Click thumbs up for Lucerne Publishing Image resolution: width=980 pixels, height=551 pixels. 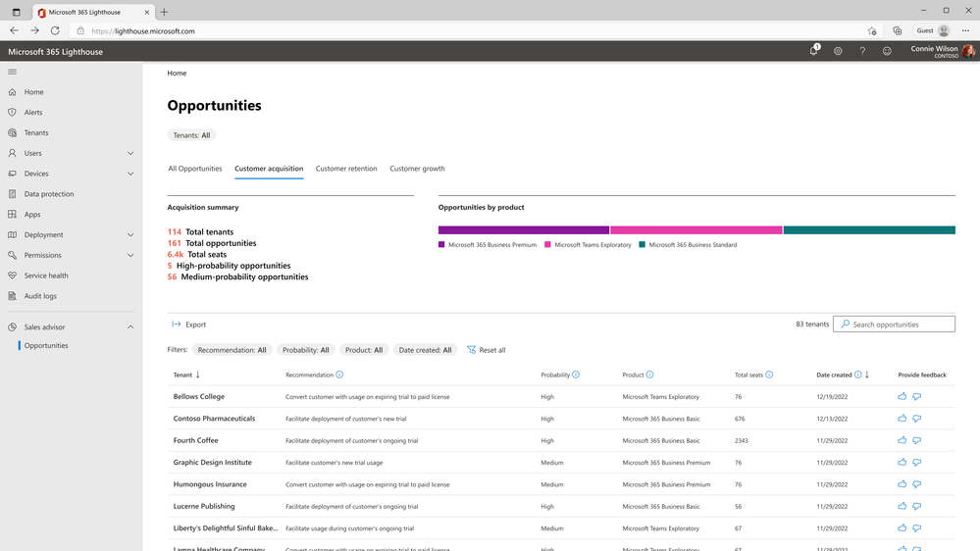coord(902,505)
